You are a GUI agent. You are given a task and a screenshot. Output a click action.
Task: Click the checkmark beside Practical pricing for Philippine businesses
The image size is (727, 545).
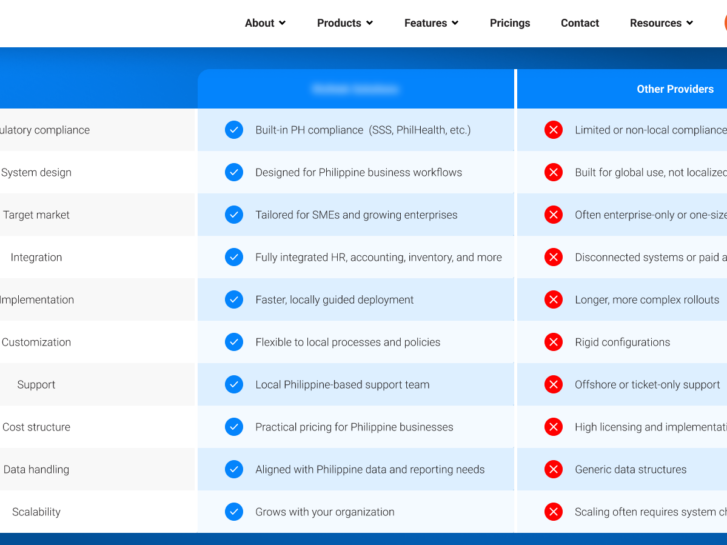click(234, 427)
